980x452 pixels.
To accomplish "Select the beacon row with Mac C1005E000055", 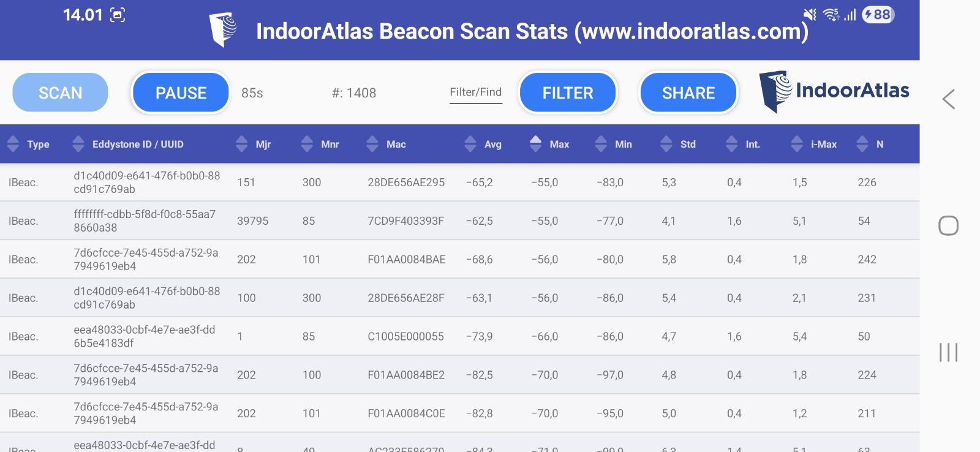I will tap(405, 336).
